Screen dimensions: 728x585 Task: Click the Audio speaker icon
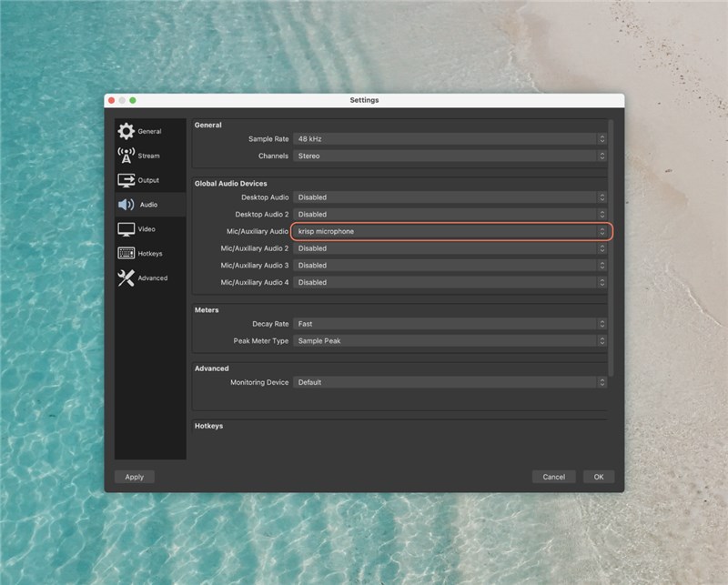click(x=126, y=205)
